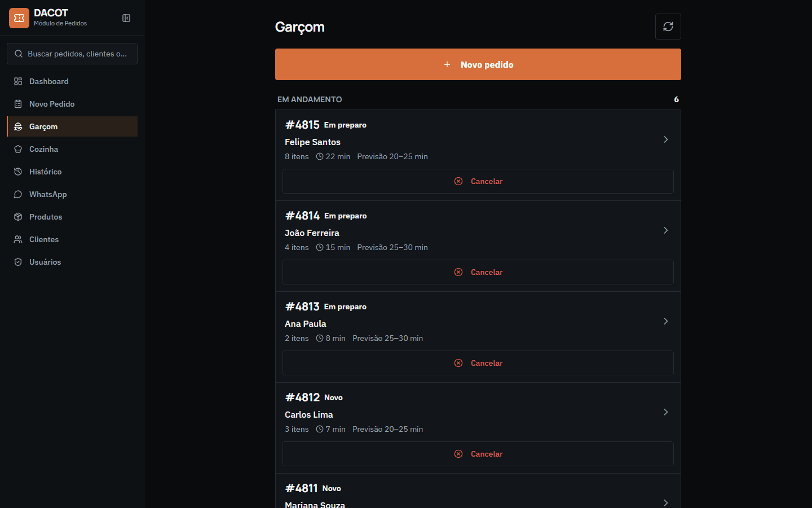Collapse the sidebar panel icon

click(x=126, y=18)
